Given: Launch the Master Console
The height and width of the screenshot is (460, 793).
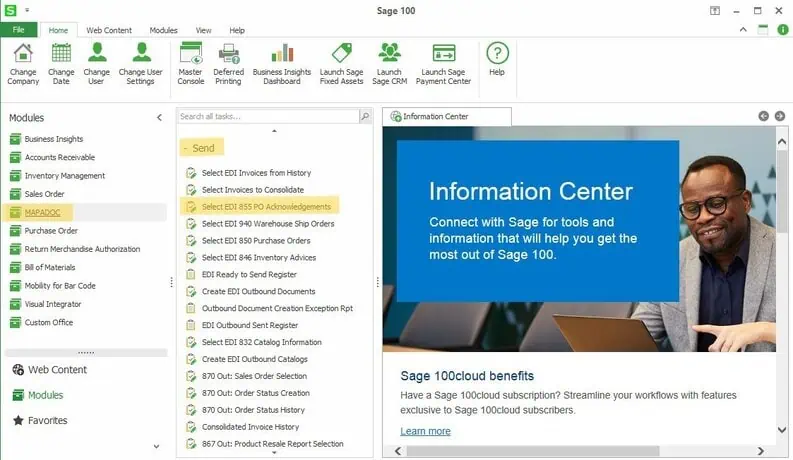Looking at the screenshot, I should pos(191,64).
